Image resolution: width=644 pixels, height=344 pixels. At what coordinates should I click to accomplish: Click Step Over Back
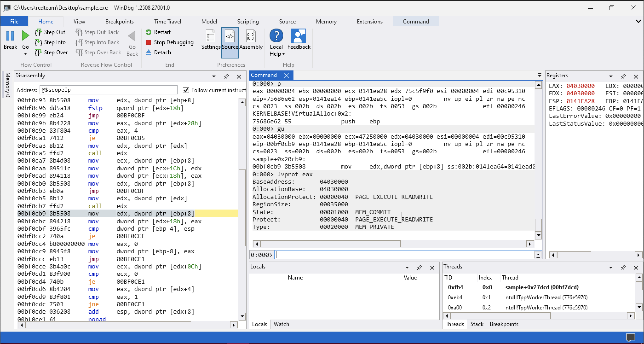click(98, 52)
